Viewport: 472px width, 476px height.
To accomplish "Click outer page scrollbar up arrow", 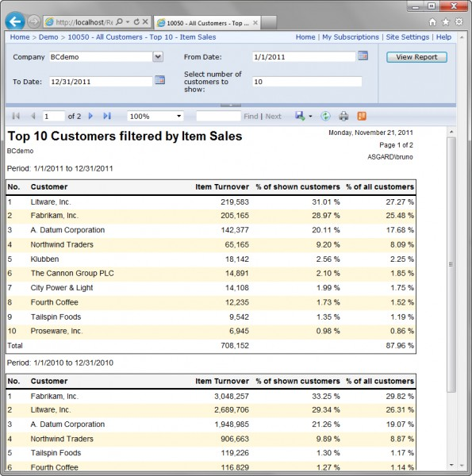I will point(462,37).
